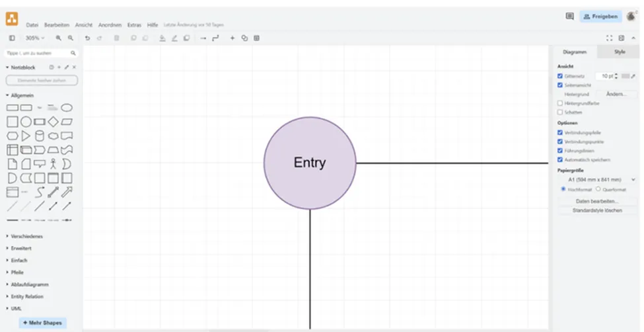Close the Notizblock section
Viewport: 644px width, 332px height.
click(75, 67)
